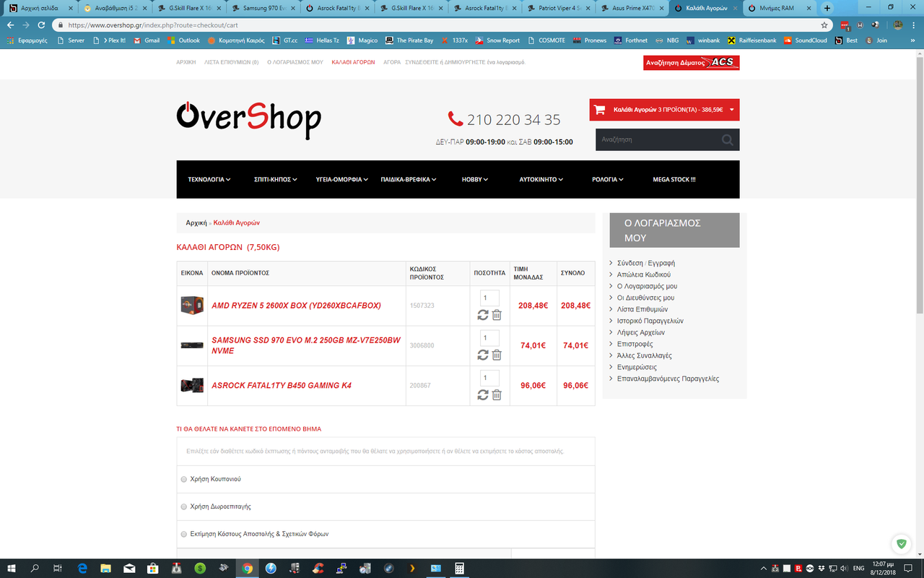Screen dimensions: 924x578
Task: Select the Χρήση Δωροεπιταγής radio option
Action: pyautogui.click(x=183, y=506)
